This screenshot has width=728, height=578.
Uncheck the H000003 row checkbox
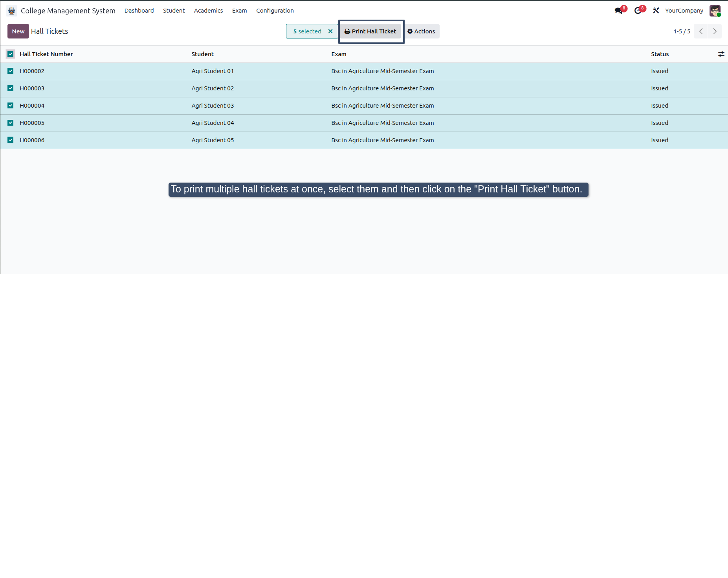point(11,88)
